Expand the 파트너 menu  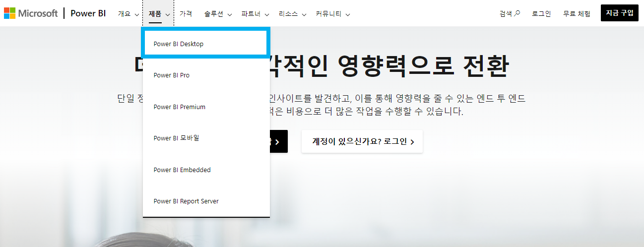(x=255, y=14)
